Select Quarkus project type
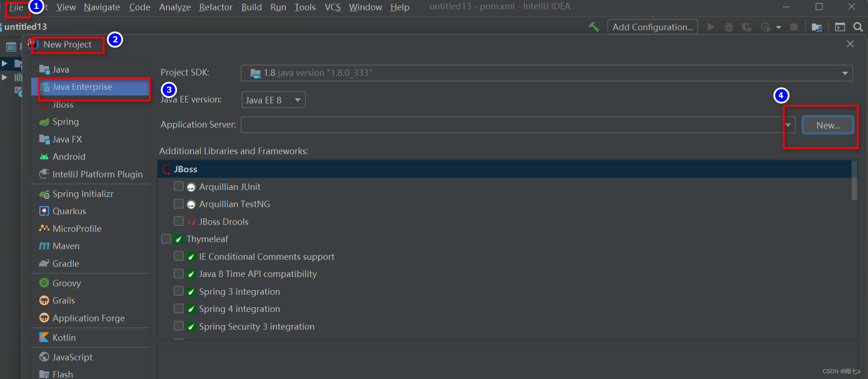This screenshot has height=379, width=868. pyautogui.click(x=90, y=211)
